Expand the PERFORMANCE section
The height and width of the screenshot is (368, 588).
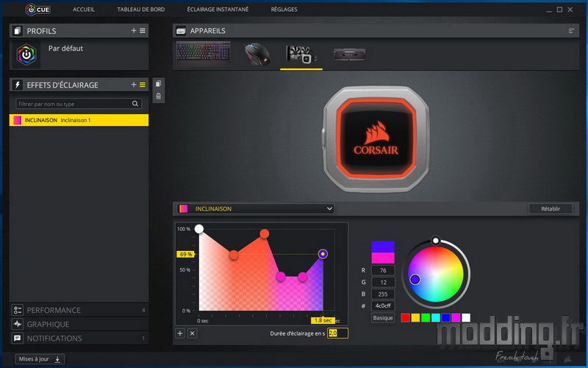coord(79,310)
